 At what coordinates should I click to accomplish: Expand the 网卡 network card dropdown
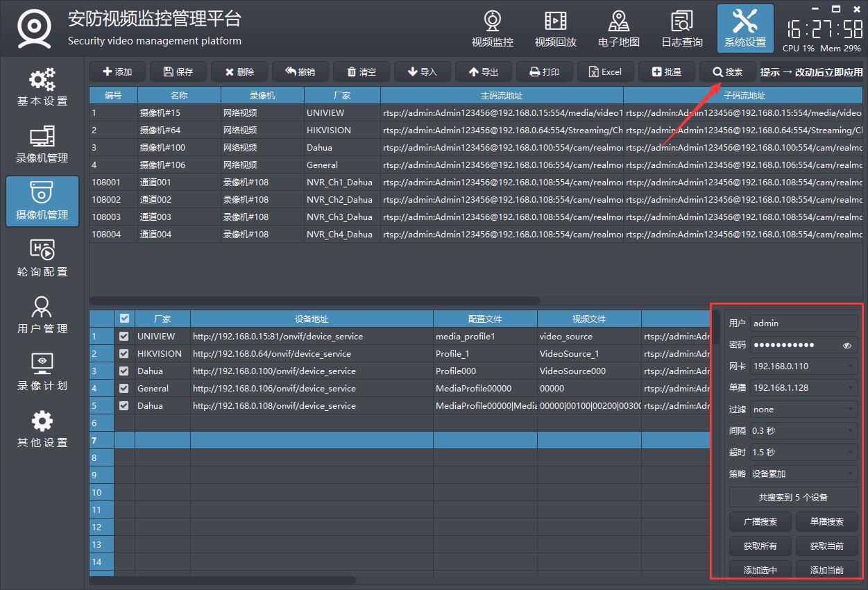pyautogui.click(x=803, y=366)
